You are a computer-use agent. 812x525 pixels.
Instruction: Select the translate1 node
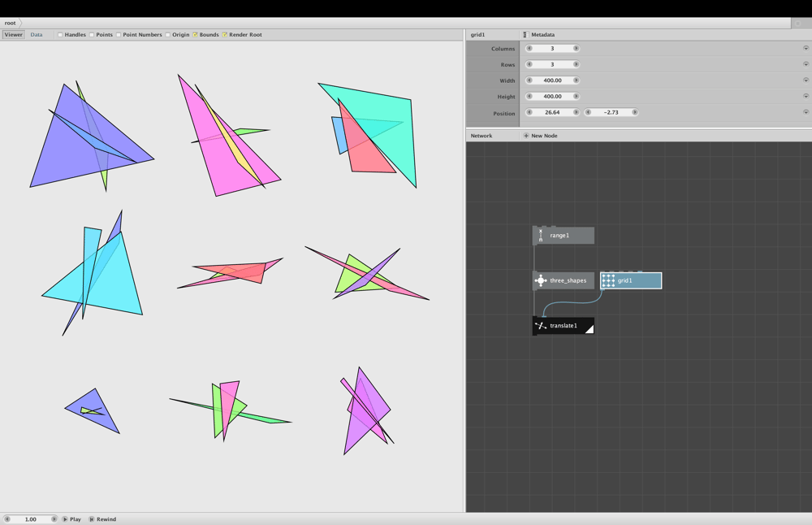tap(564, 325)
